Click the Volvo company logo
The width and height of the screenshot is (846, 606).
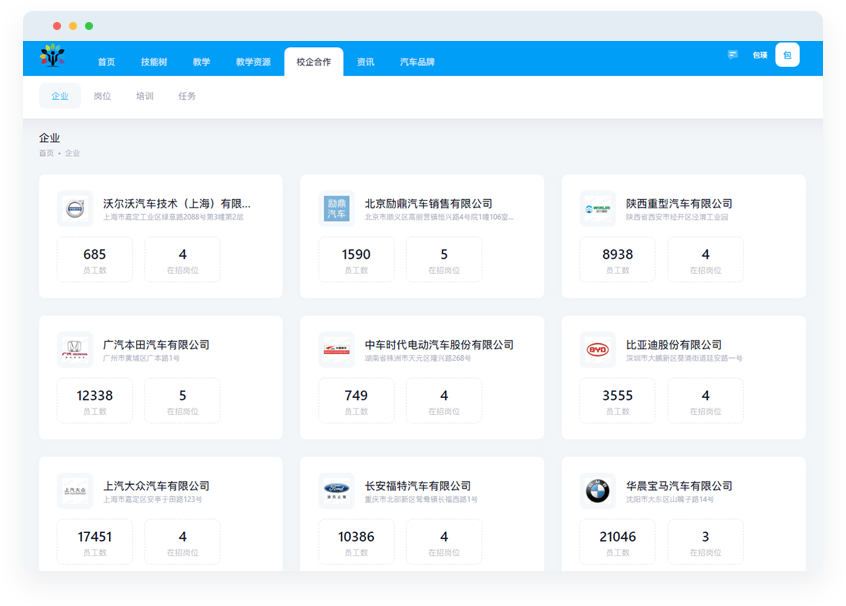point(75,209)
